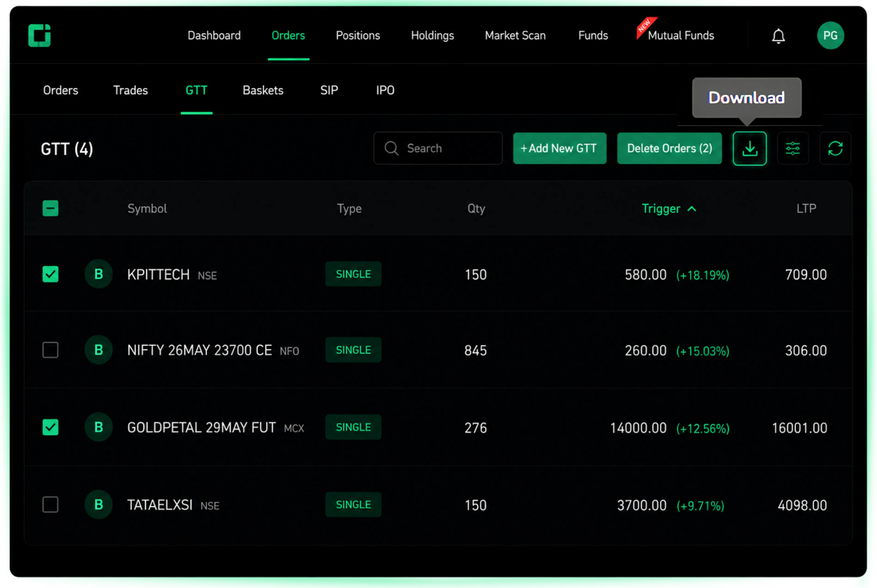Switch to the Trades tab
The image size is (877, 588).
click(131, 90)
